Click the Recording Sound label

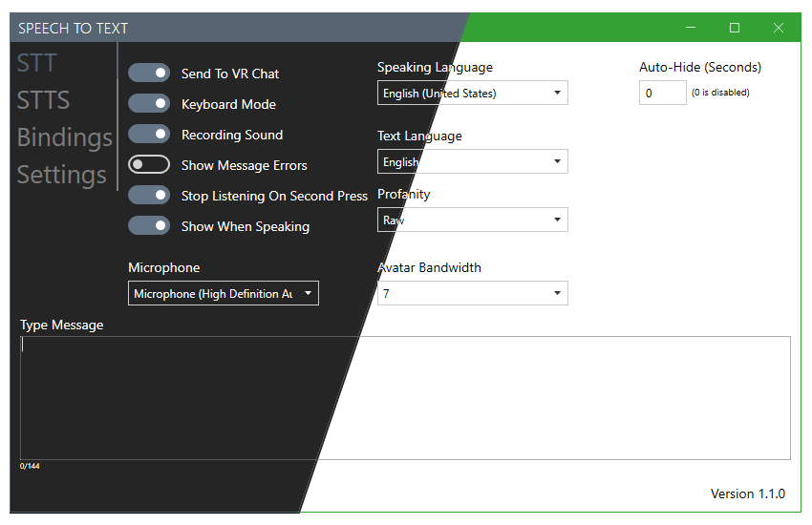[232, 135]
